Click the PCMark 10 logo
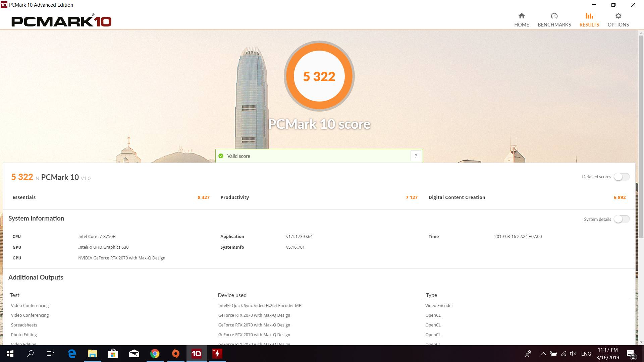Screen dimensions: 644x362 [61, 21]
